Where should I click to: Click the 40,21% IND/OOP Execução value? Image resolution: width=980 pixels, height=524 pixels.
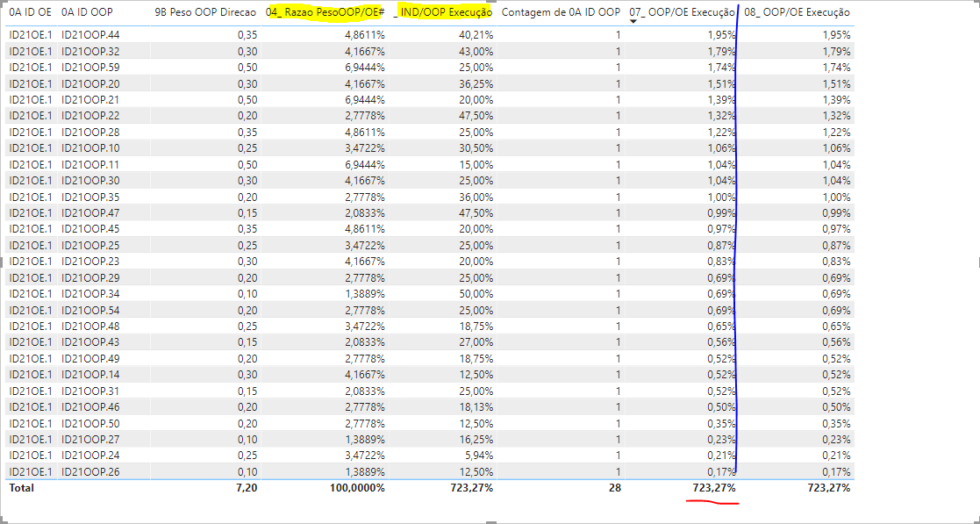476,35
